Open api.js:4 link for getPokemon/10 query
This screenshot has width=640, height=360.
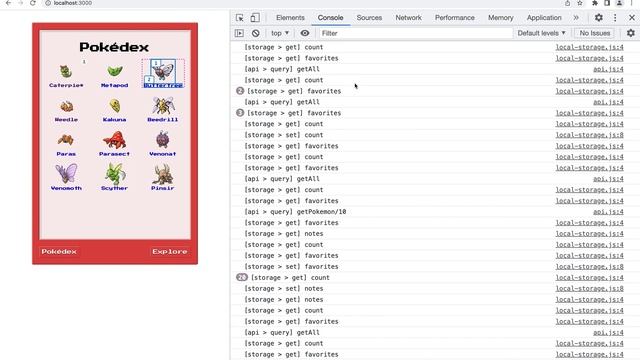pos(608,212)
